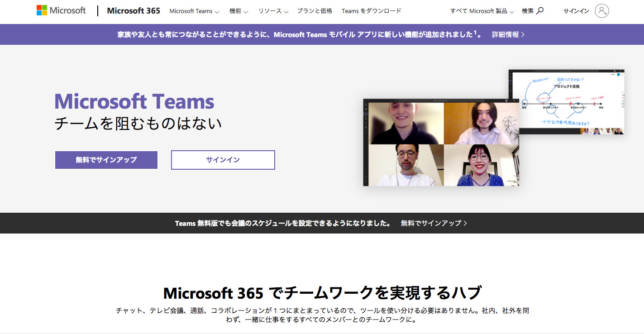
Task: Click the 家族や友人とも banner message
Action: [300, 34]
